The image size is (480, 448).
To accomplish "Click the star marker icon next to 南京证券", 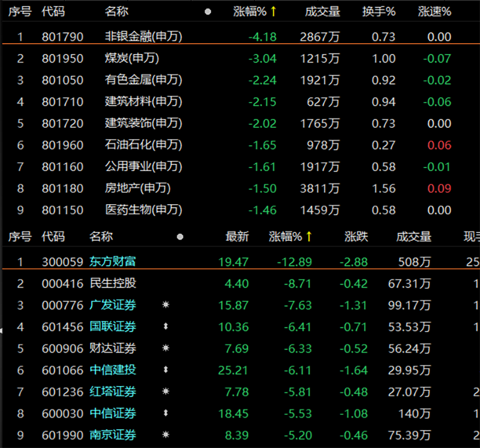I will pyautogui.click(x=166, y=435).
